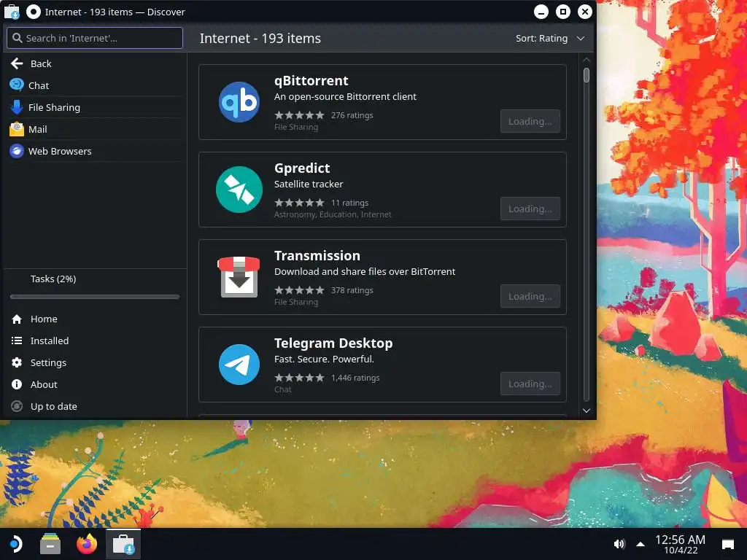
Task: Launch Firefox from the taskbar
Action: (x=87, y=544)
